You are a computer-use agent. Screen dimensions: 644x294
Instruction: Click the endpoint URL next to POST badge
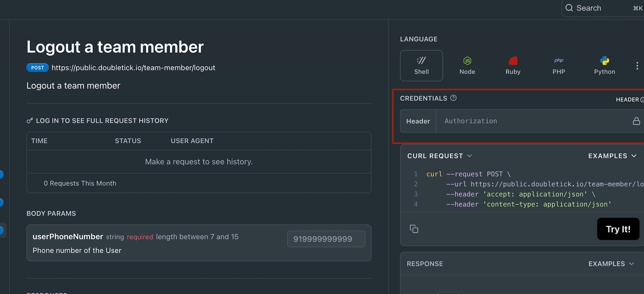click(133, 68)
